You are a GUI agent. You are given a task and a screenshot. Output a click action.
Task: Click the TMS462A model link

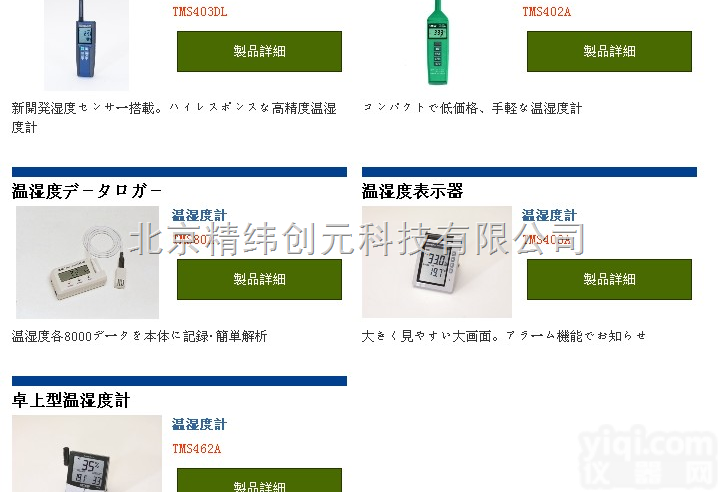[x=197, y=448]
